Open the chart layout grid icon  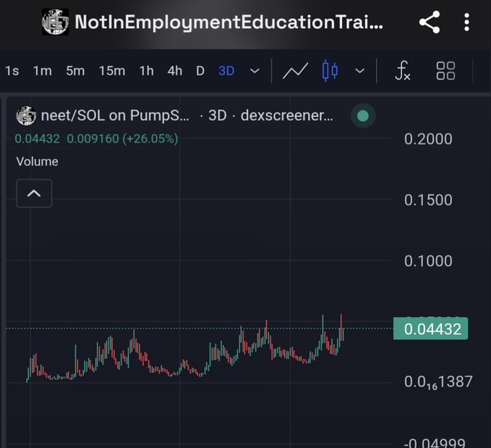tap(445, 71)
